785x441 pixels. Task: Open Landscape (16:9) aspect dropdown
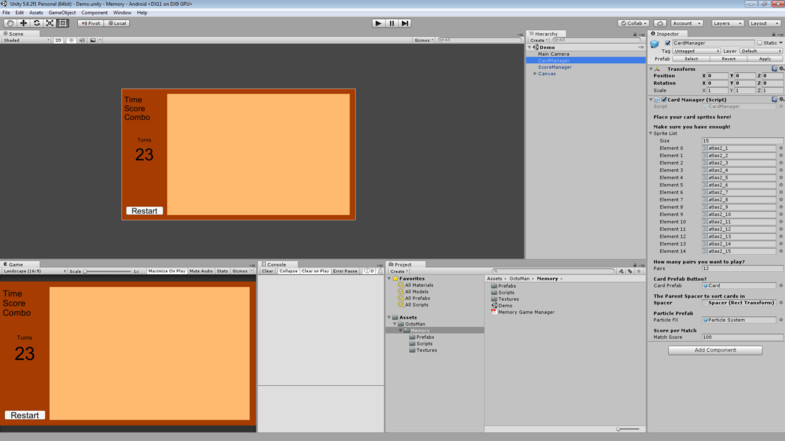click(x=34, y=271)
